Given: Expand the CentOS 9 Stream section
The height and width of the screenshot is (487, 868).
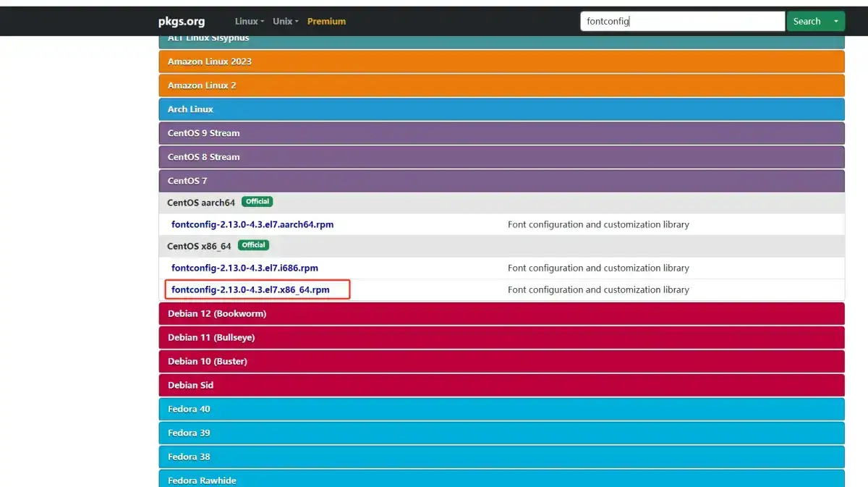Looking at the screenshot, I should tap(203, 133).
